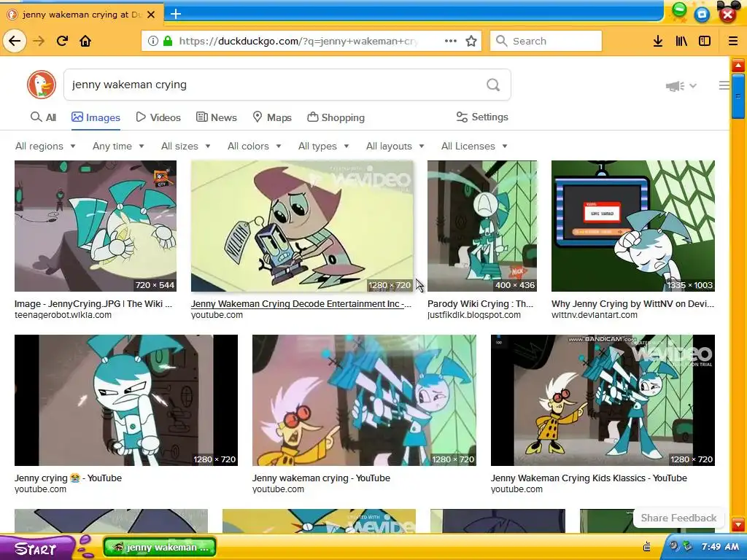747x560 pixels.
Task: Open Jenny Wakeman Crying Decode Entertainment link
Action: tap(301, 304)
